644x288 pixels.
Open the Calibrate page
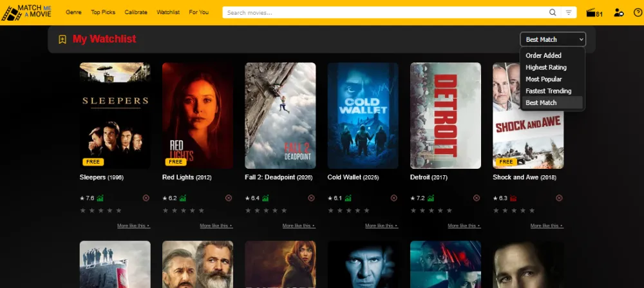(x=136, y=12)
